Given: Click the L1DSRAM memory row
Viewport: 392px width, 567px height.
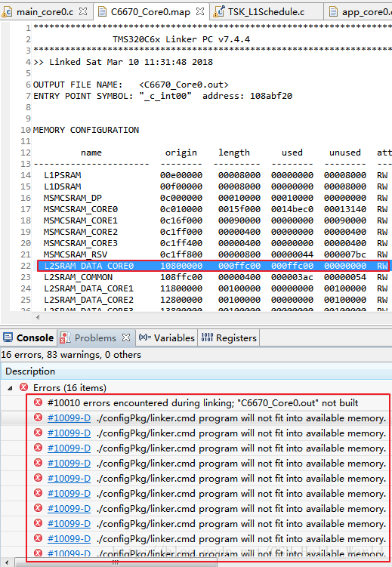Looking at the screenshot, I should tap(212, 186).
